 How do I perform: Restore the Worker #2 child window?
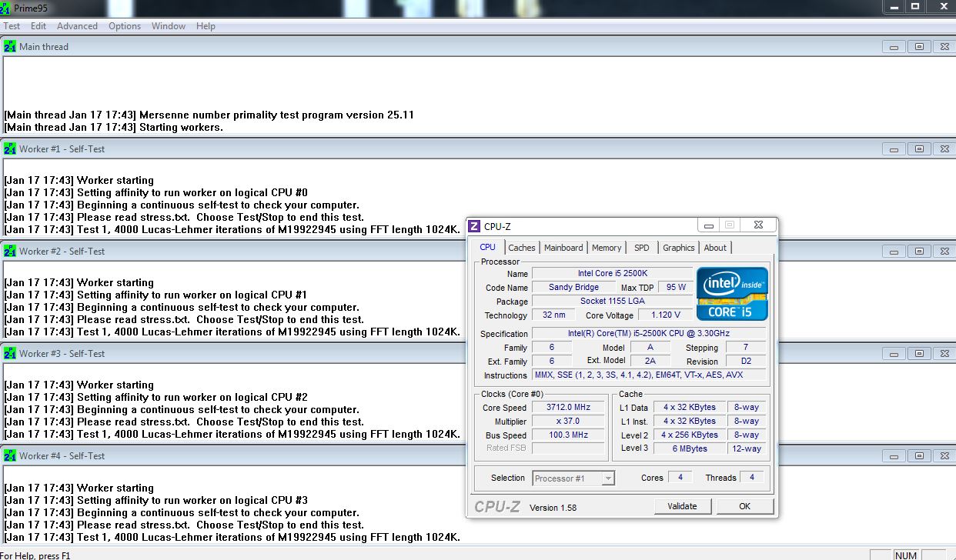pyautogui.click(x=919, y=252)
